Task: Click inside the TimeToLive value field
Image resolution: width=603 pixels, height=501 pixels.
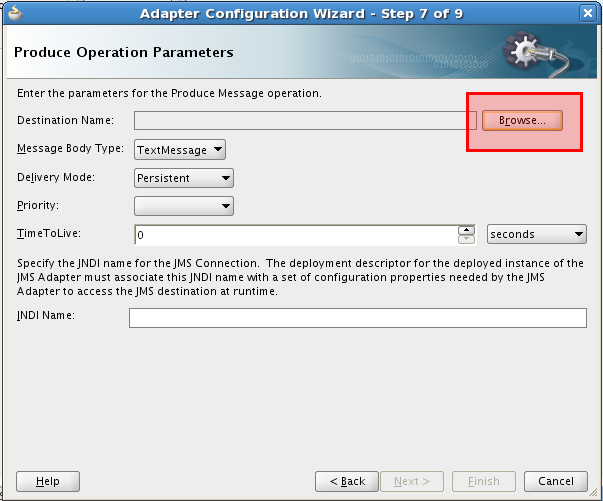Action: [x=296, y=235]
